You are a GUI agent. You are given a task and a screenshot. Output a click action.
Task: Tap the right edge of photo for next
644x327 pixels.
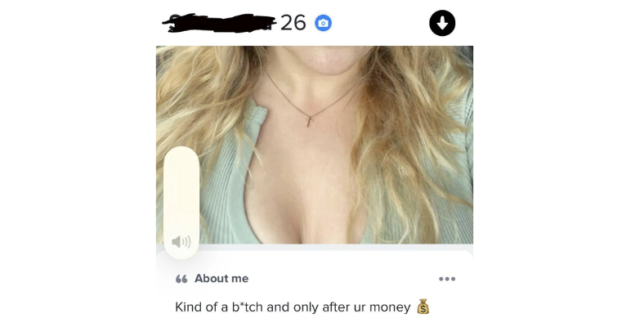tap(460, 145)
